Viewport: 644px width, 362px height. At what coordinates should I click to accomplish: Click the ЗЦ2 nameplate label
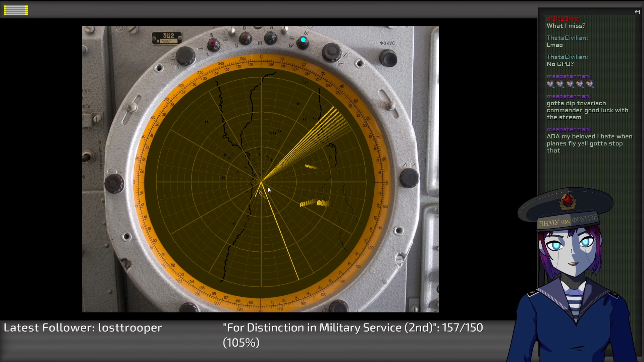pos(167,38)
